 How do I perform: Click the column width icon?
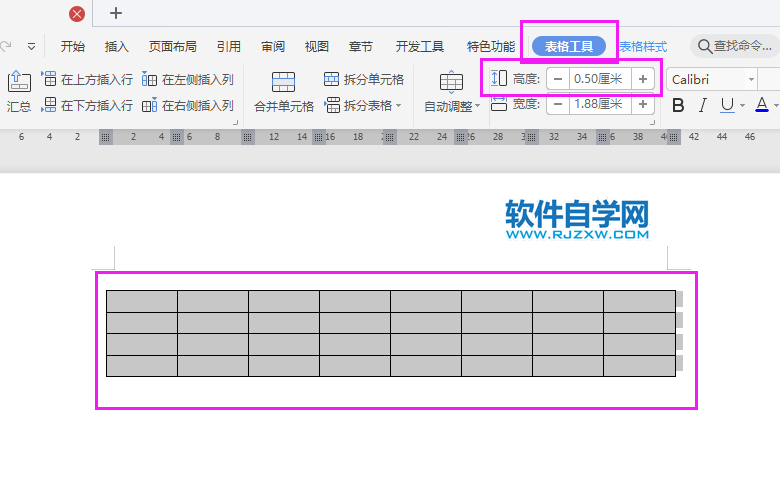click(x=499, y=104)
